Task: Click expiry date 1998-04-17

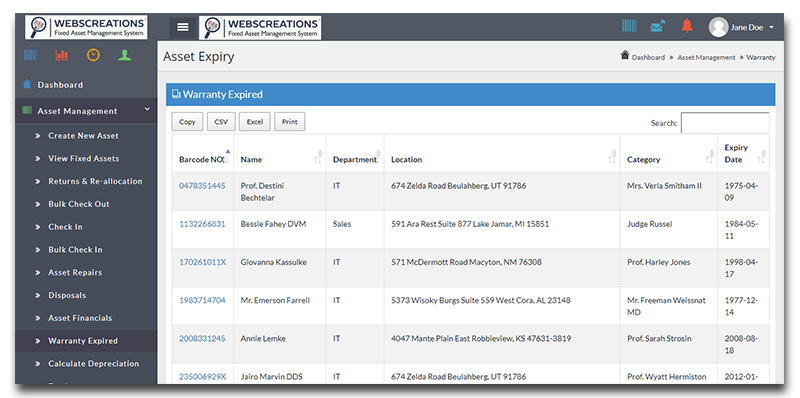Action: click(x=741, y=268)
